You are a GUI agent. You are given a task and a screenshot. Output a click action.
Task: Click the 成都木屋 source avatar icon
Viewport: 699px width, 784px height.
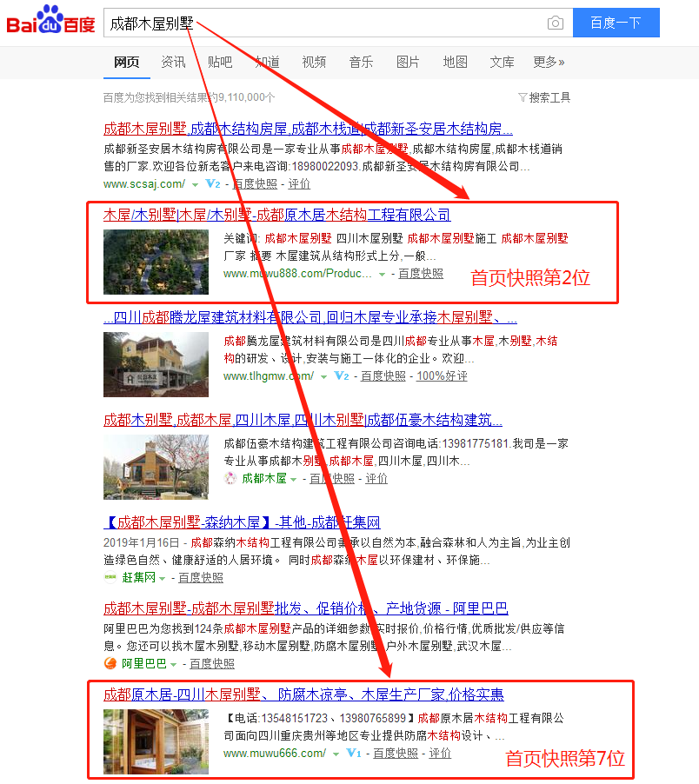(230, 478)
